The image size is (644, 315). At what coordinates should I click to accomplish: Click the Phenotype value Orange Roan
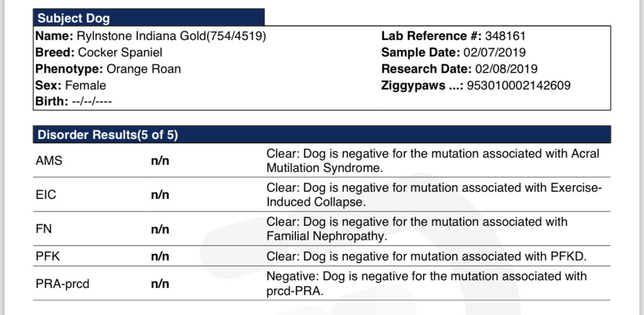pyautogui.click(x=143, y=69)
